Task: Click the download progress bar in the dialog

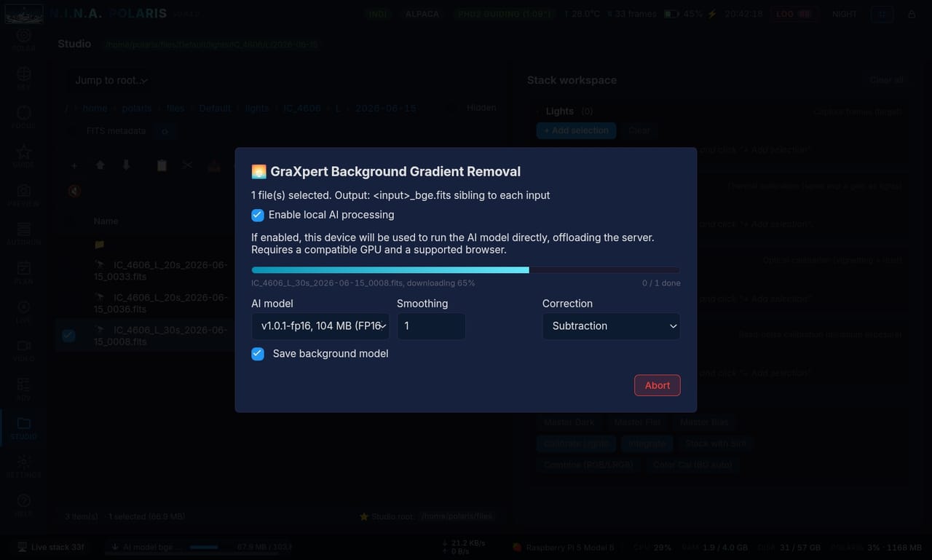Action: pyautogui.click(x=466, y=270)
